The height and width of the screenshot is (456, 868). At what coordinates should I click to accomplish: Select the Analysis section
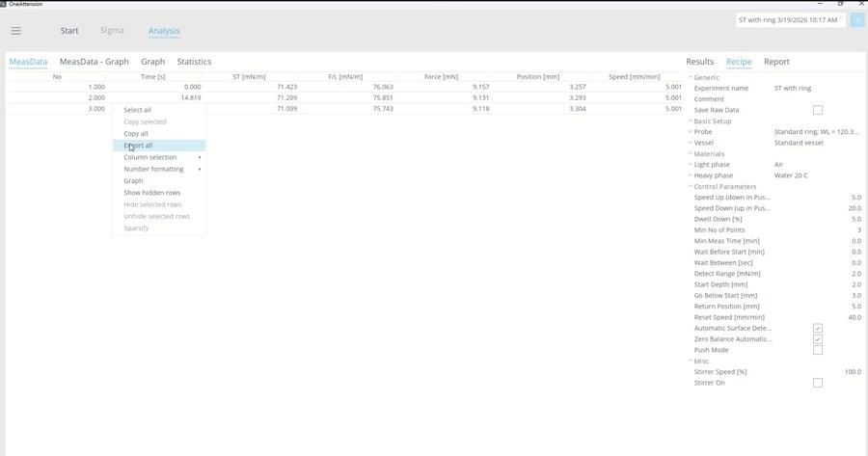pos(164,31)
